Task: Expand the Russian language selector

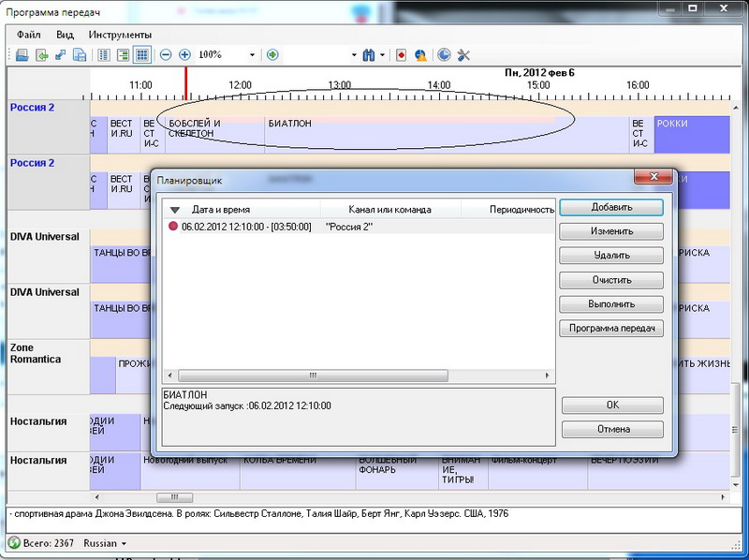Action: point(105,543)
